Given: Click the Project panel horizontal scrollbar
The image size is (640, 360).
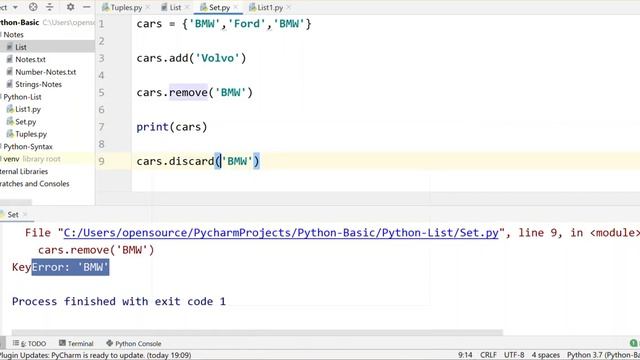Looking at the screenshot, I should (16, 202).
